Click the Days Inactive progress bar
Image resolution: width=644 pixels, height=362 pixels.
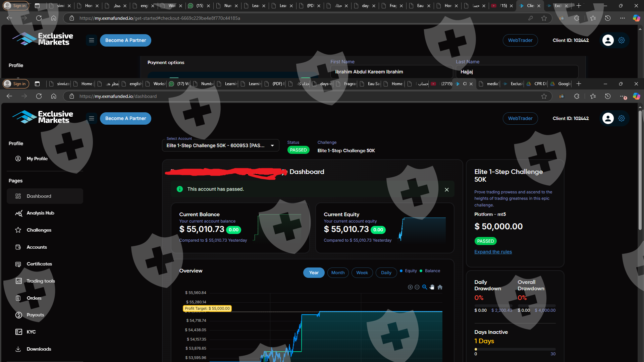pos(515,349)
